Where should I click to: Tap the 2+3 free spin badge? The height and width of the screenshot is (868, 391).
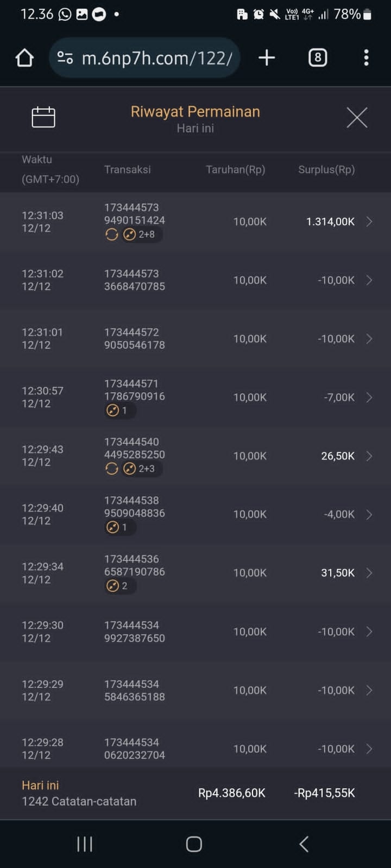tap(140, 469)
